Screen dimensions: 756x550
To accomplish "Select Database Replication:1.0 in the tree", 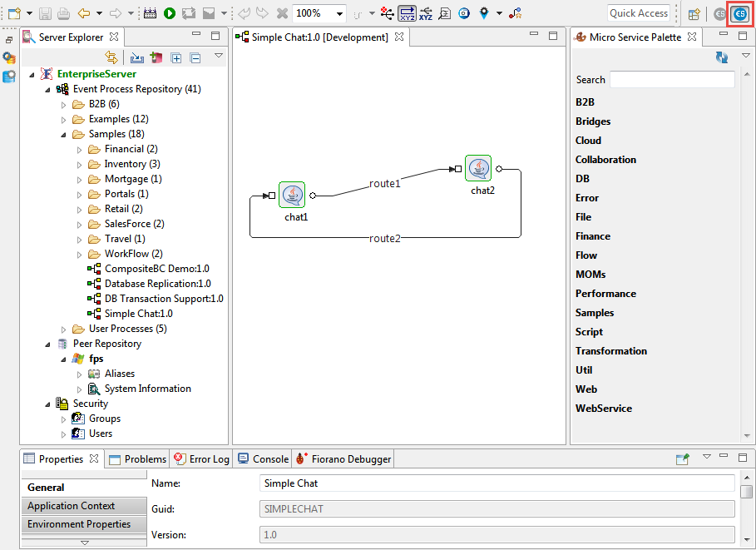I will (157, 284).
